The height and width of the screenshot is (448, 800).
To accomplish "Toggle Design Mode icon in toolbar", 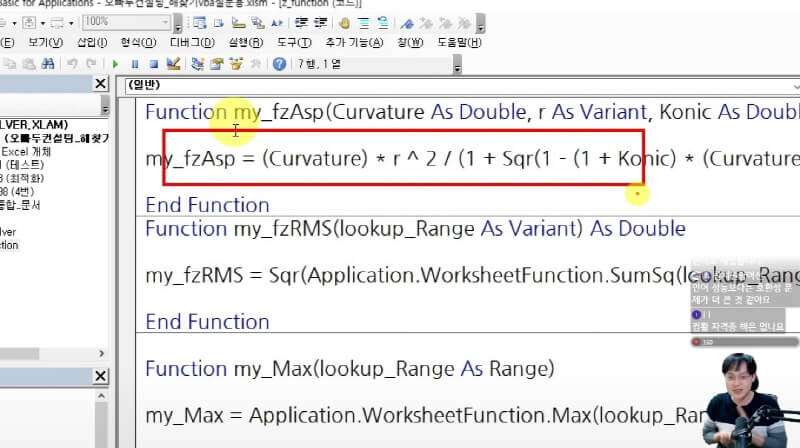I will click(173, 64).
